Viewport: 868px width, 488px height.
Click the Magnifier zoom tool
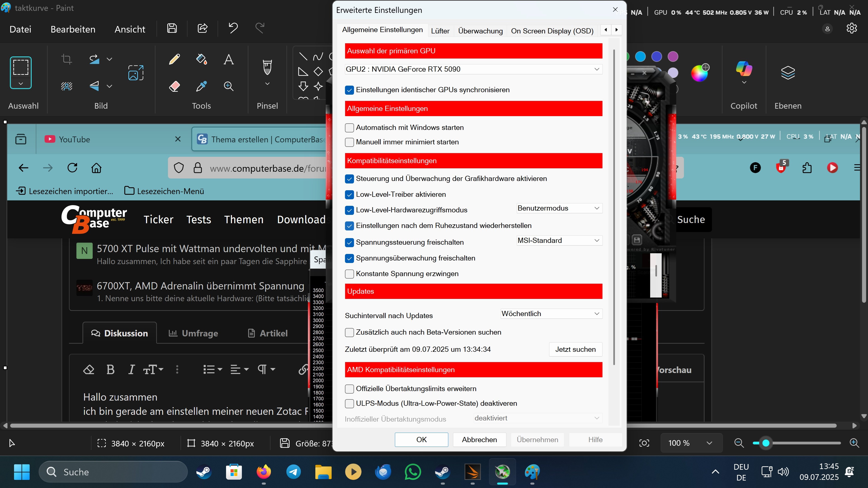click(x=229, y=86)
